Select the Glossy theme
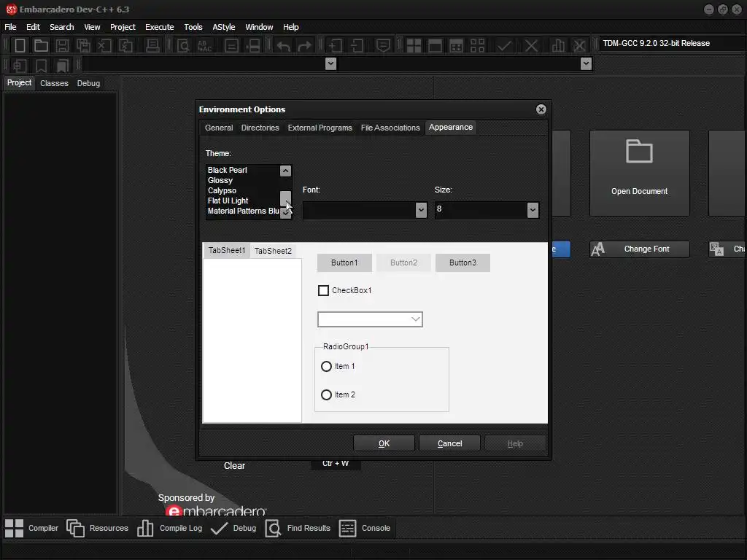The height and width of the screenshot is (560, 747). [243, 181]
